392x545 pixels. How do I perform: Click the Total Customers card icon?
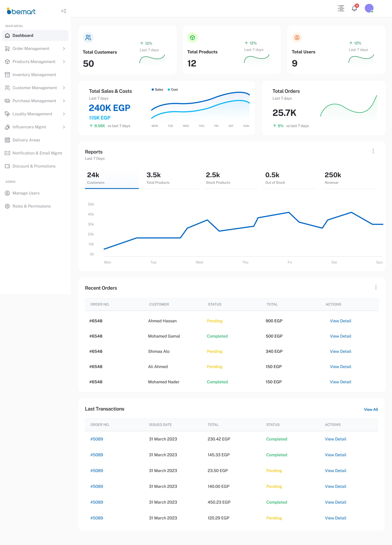(x=88, y=38)
